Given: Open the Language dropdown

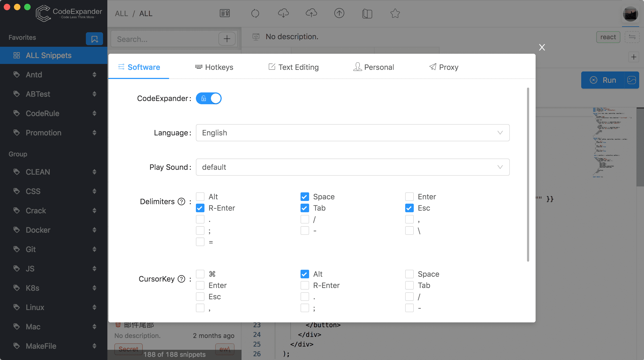Looking at the screenshot, I should [x=353, y=133].
